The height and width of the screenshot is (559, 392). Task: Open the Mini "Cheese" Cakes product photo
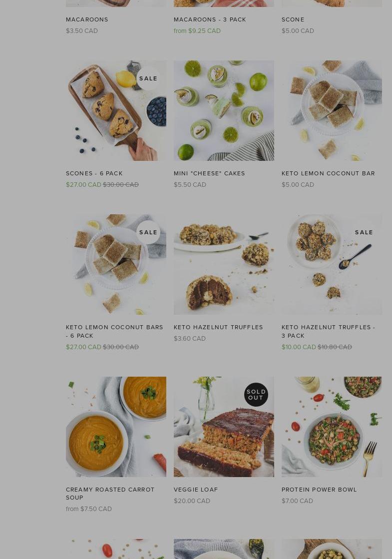point(224,110)
